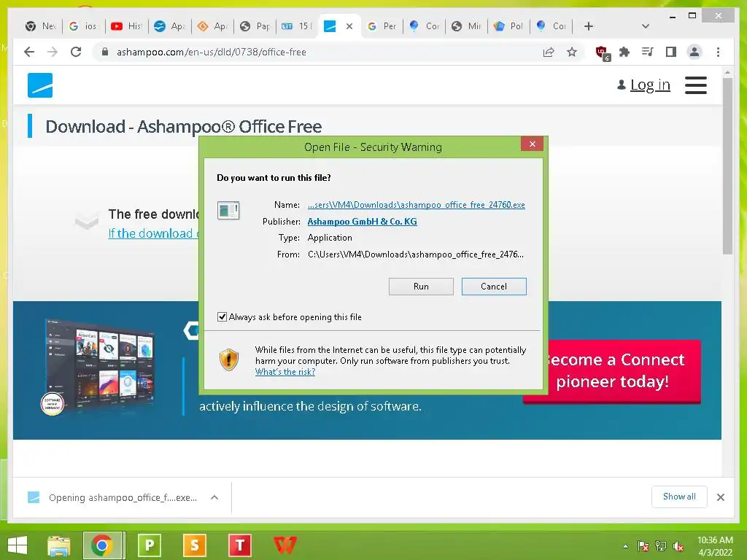Screen dimensions: 747x560
Task: Click the connect app screenshot thumbnail in banner
Action: 99,367
